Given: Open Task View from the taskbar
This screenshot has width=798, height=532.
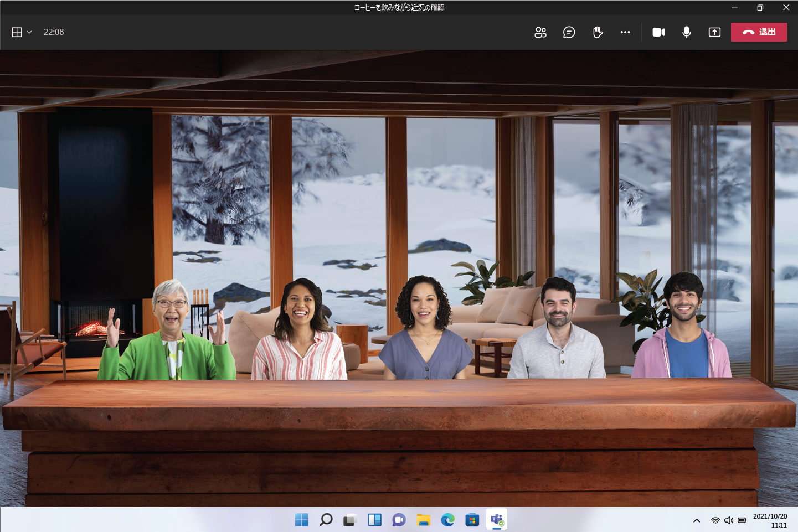Looking at the screenshot, I should tap(350, 520).
